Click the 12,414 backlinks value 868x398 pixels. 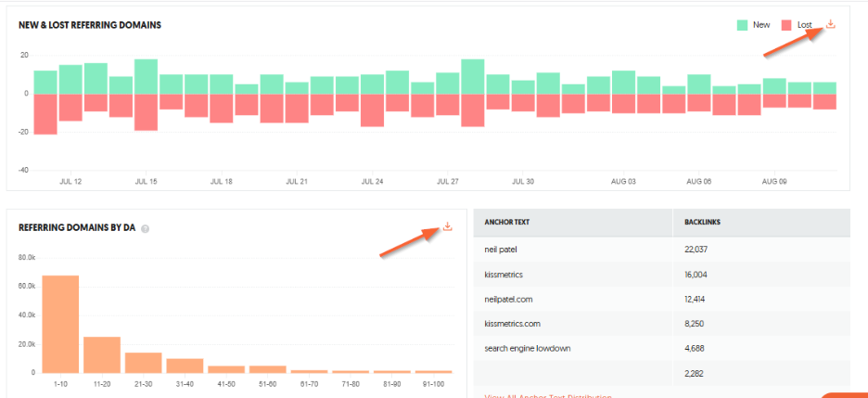click(696, 299)
